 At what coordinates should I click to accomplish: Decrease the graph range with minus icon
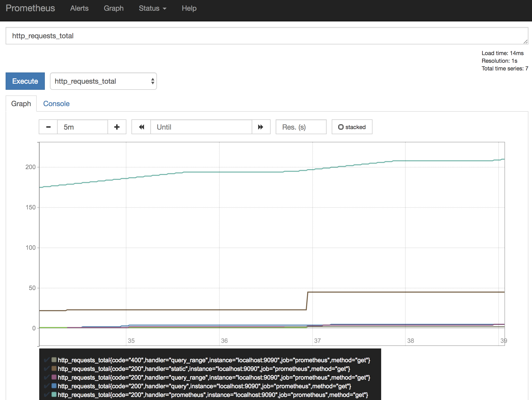point(48,127)
